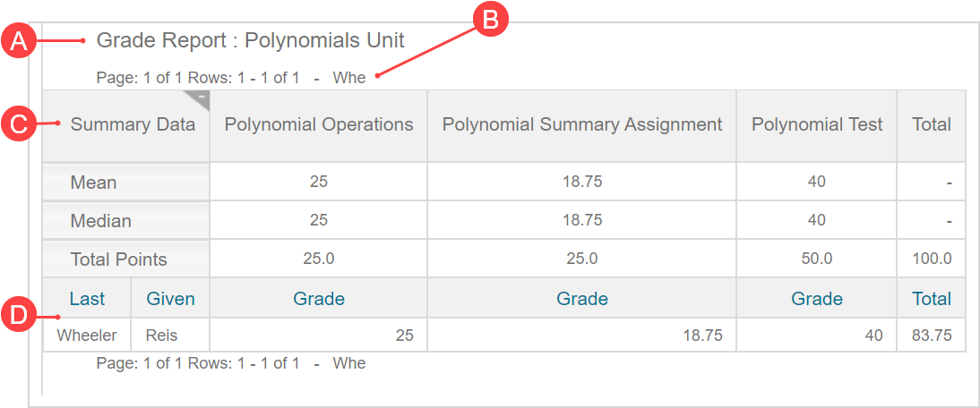Sort by Grade under Polynomial Test
980x408 pixels.
816,299
